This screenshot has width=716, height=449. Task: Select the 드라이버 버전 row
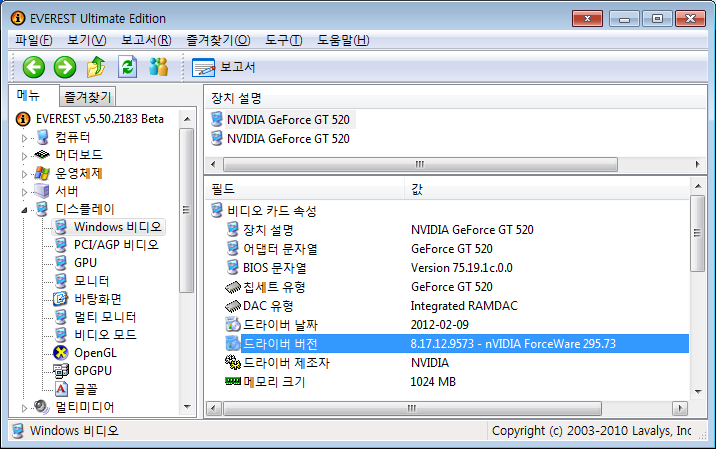coord(457,343)
